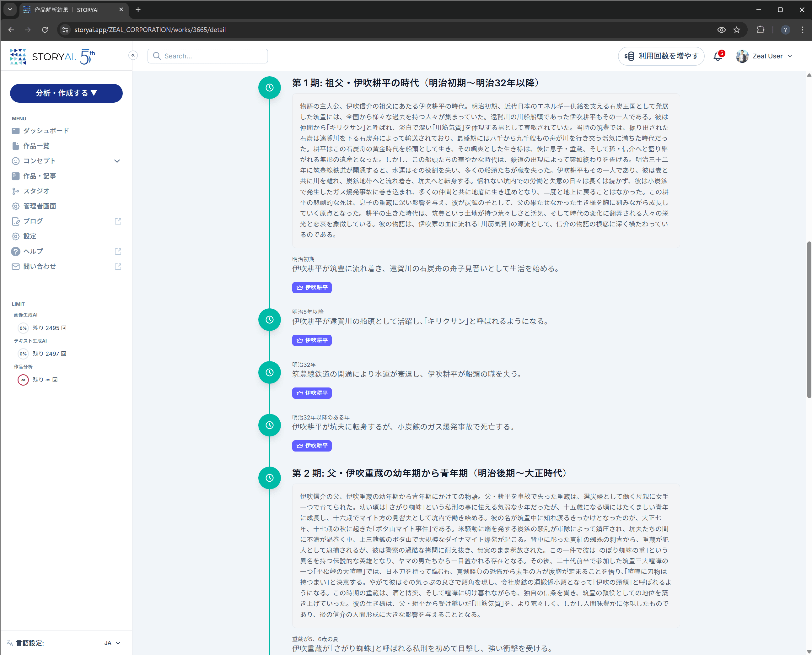
Task: Click 伊吹耕平 tag under 明治初期 event
Action: point(312,288)
